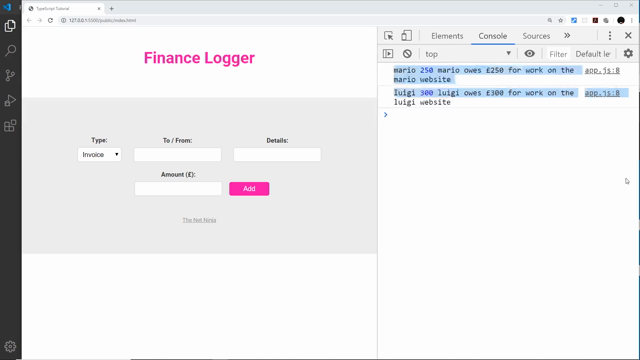Open the Type Invoice dropdown
The width and height of the screenshot is (640, 360).
[x=100, y=155]
